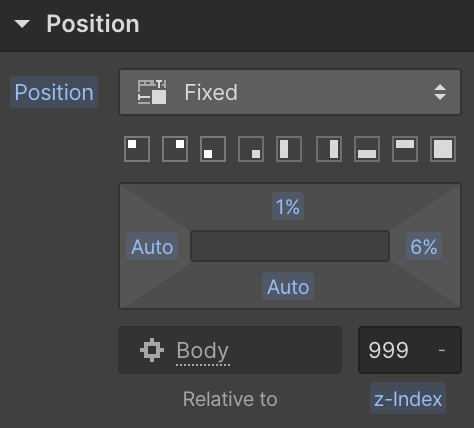This screenshot has height=428, width=474.
Task: Choose the right side position preset
Action: tap(329, 149)
